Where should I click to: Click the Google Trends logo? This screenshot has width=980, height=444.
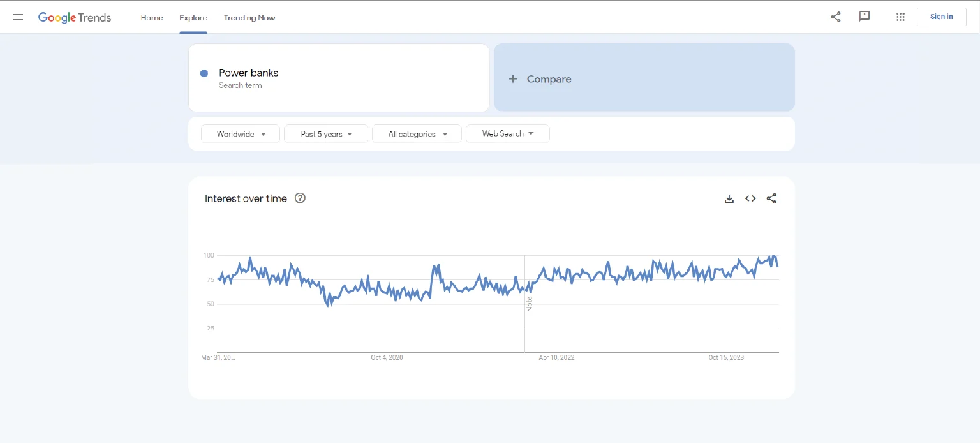[x=75, y=18]
